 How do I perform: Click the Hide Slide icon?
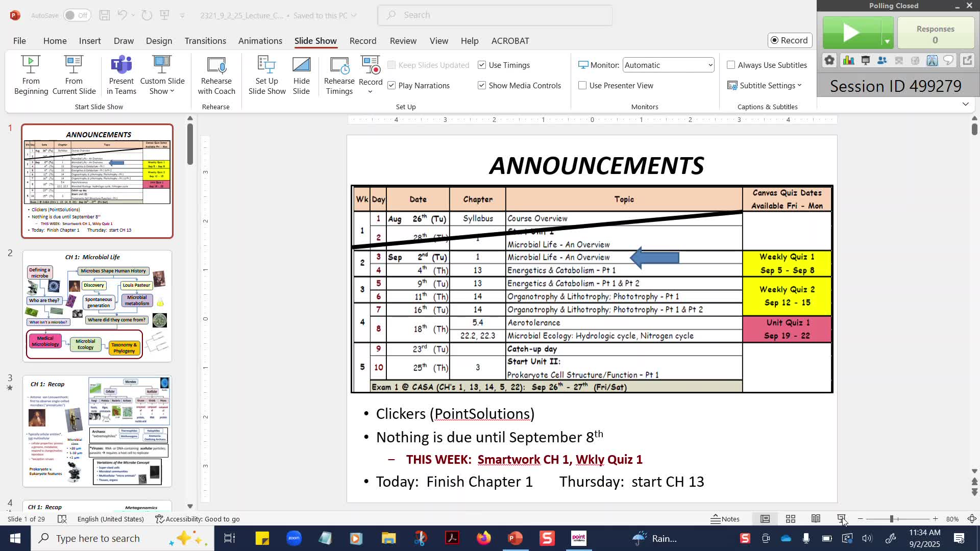[301, 65]
